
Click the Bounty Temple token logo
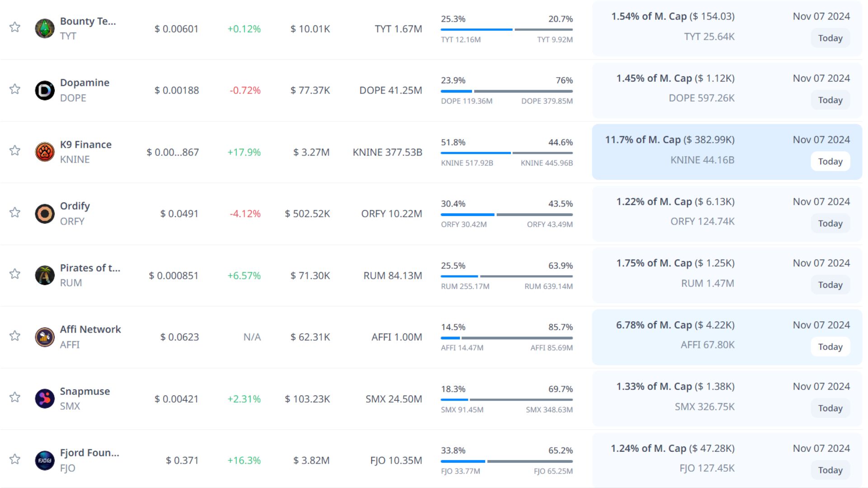pos(45,28)
